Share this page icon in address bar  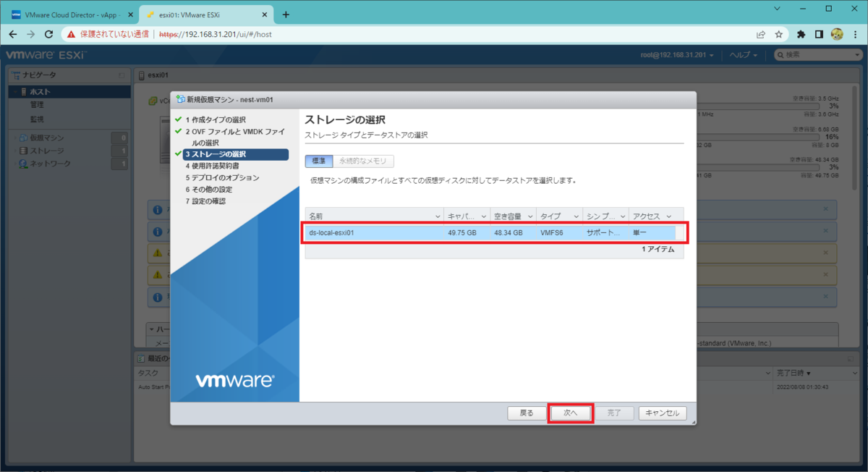762,34
